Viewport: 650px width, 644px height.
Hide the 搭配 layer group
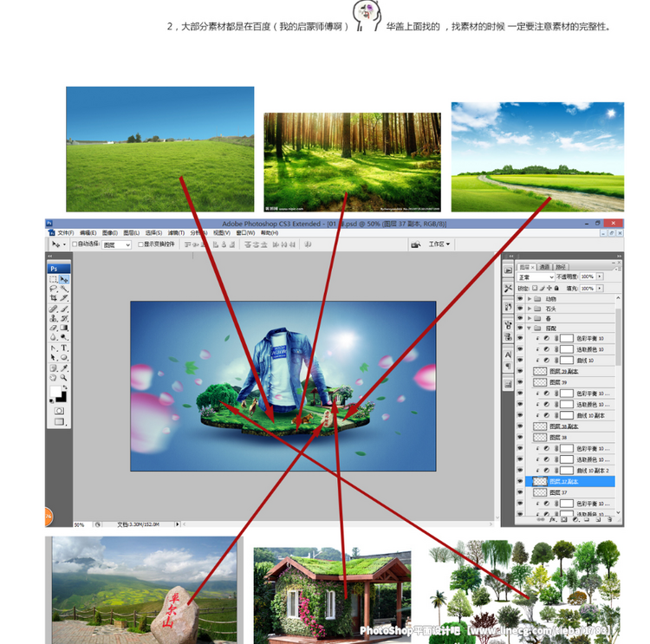(520, 328)
